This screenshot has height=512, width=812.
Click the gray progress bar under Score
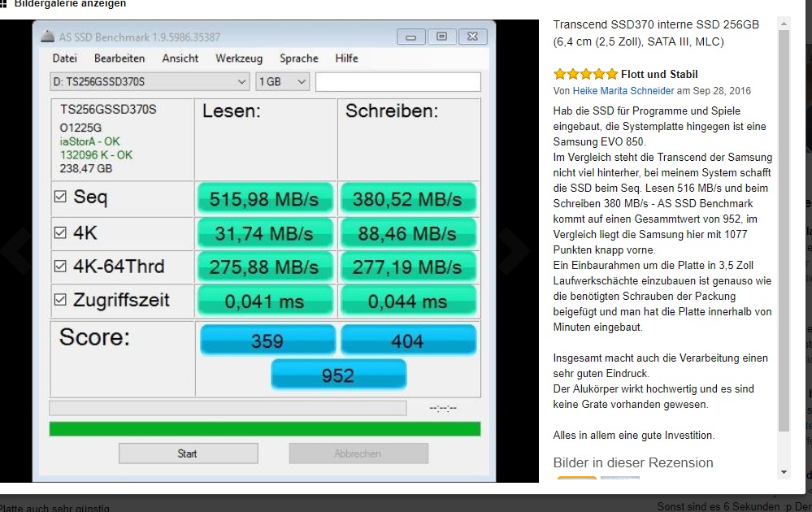click(228, 408)
